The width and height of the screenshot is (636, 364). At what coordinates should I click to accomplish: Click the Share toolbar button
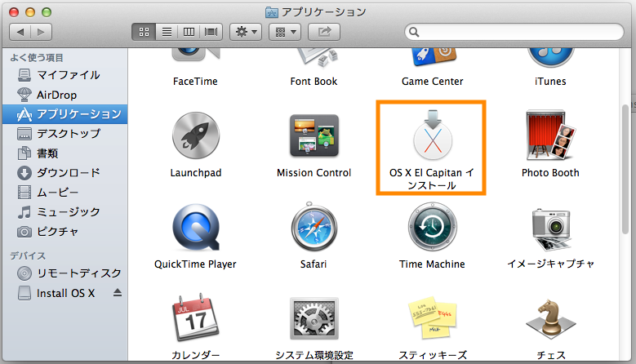pyautogui.click(x=325, y=32)
